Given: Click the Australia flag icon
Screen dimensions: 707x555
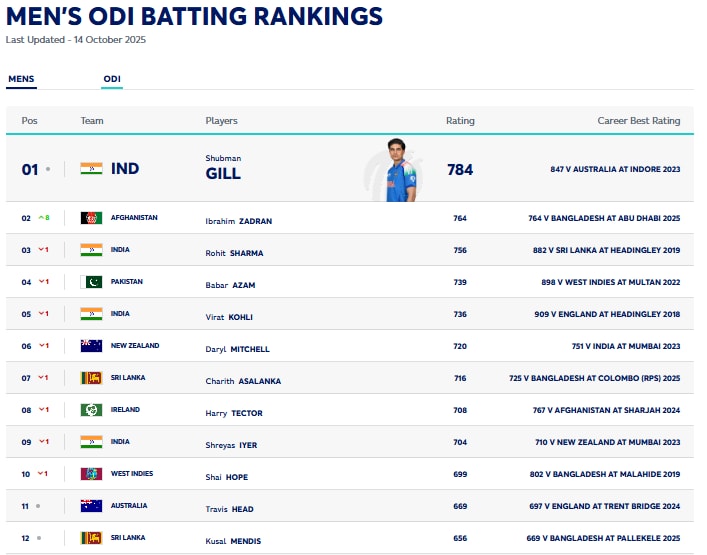Looking at the screenshot, I should [91, 506].
